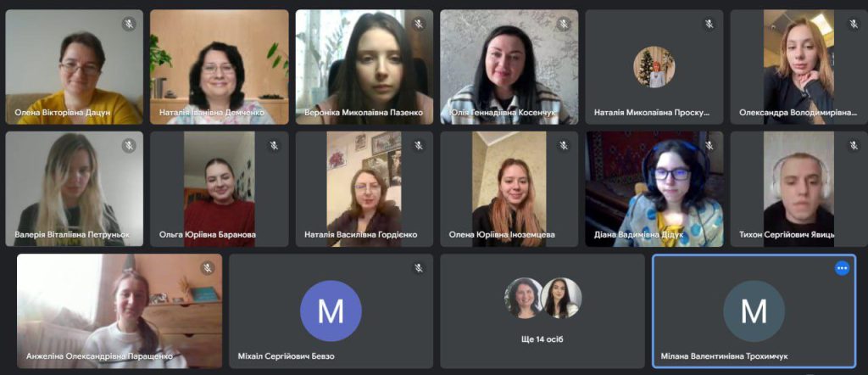Screen dimensions: 868x375
Task: Open blue three-dot menu on Мілана Трохимчук tile
Action: (x=842, y=268)
